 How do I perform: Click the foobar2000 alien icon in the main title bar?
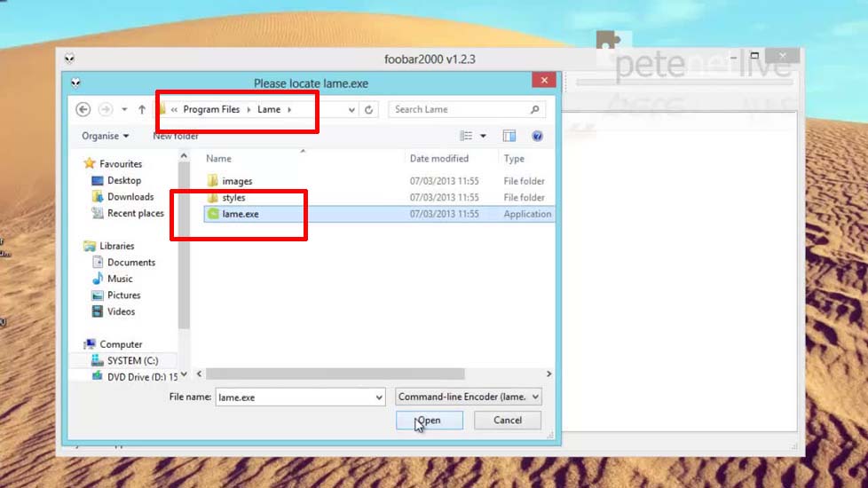[x=69, y=58]
